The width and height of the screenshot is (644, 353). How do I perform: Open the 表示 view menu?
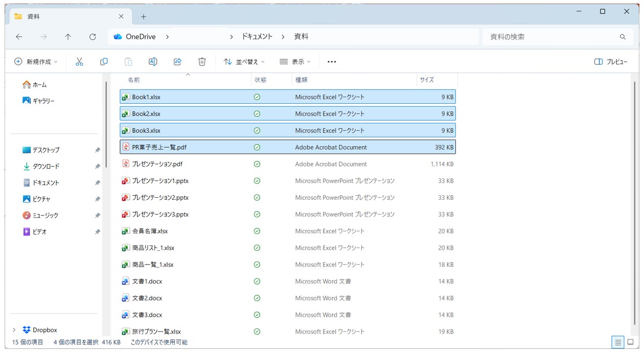[x=295, y=62]
